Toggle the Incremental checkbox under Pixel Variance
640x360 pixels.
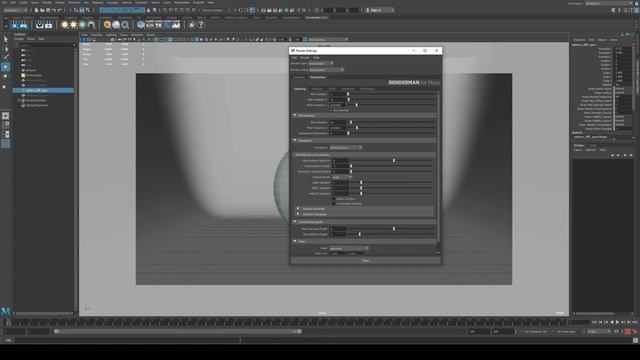click(x=331, y=110)
